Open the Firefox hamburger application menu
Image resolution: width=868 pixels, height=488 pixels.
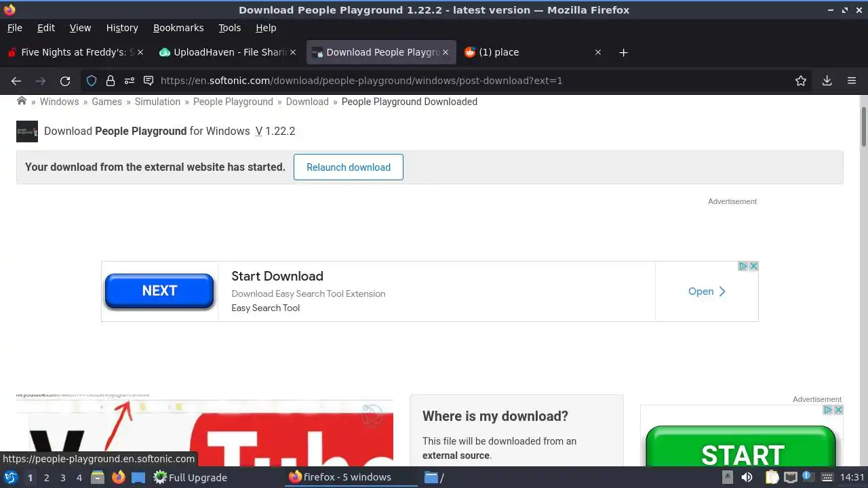852,81
